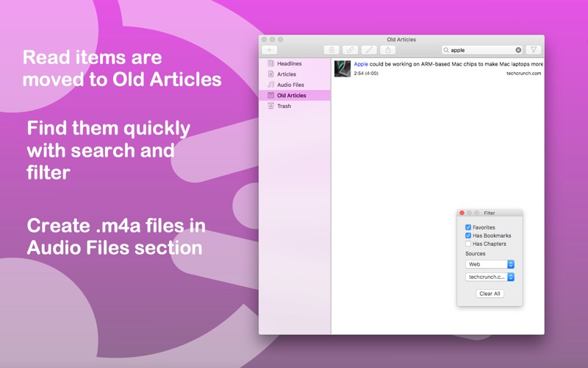Viewport: 588px width, 368px height.
Task: Open the Share toolbar button
Action: [388, 50]
